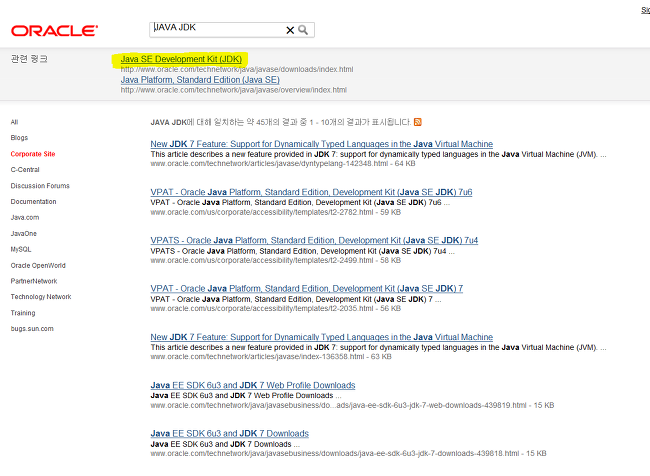Select the Oracle OpenWorld filter
Viewport: 650px width, 476px height.
coord(38,265)
